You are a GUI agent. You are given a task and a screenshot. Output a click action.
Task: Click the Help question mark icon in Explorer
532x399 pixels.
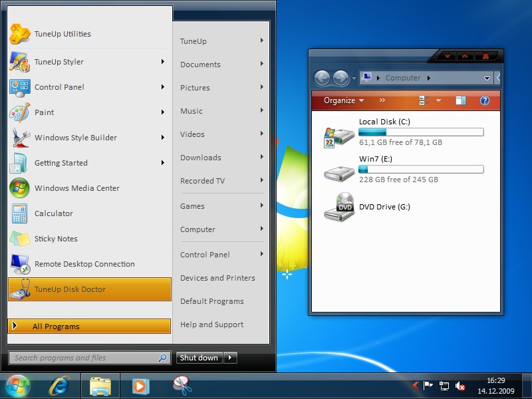point(484,100)
